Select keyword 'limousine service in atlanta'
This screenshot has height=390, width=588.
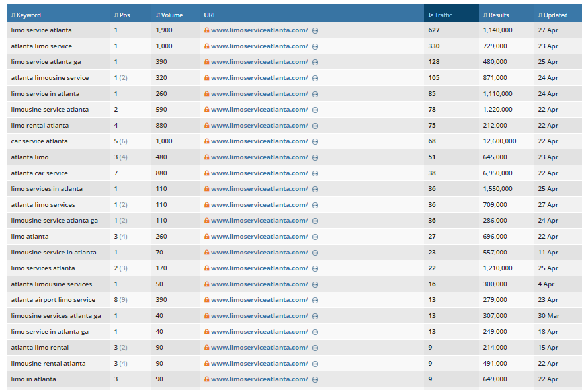(x=54, y=253)
